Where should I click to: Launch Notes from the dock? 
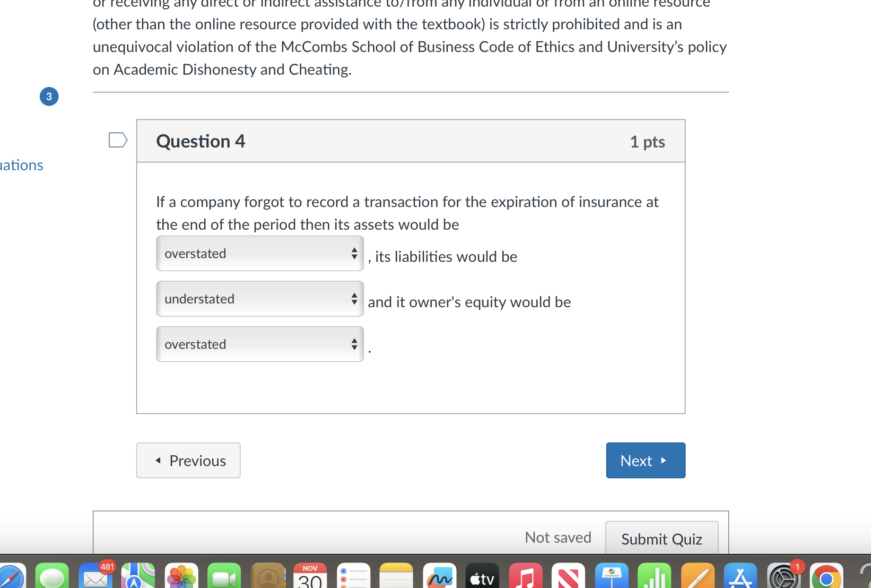[x=397, y=577]
